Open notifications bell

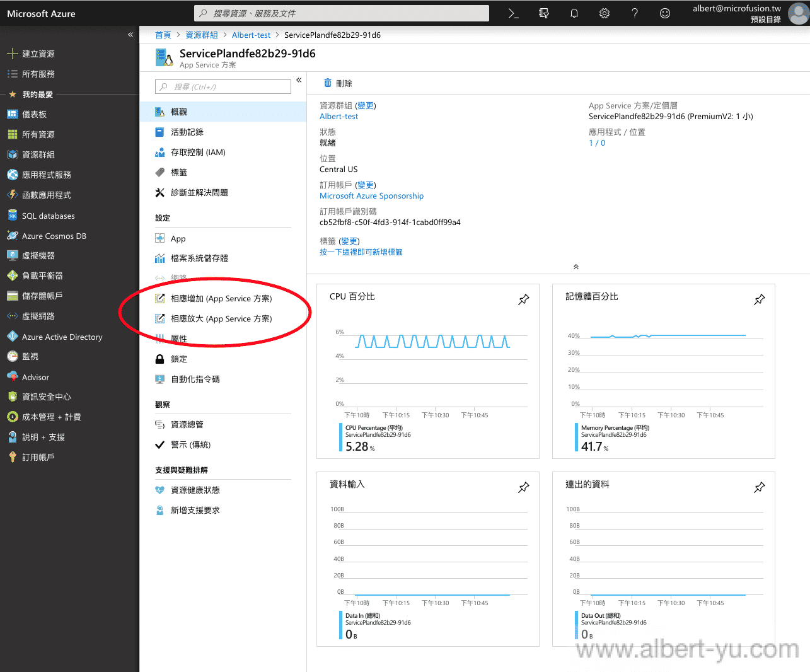coord(574,13)
